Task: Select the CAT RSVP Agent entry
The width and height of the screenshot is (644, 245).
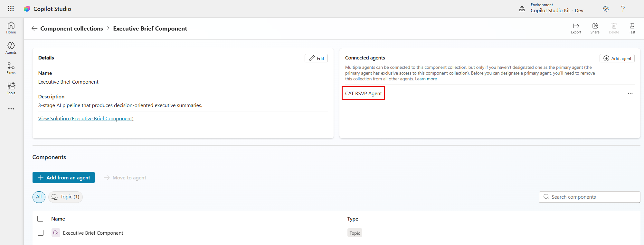Action: [x=363, y=93]
